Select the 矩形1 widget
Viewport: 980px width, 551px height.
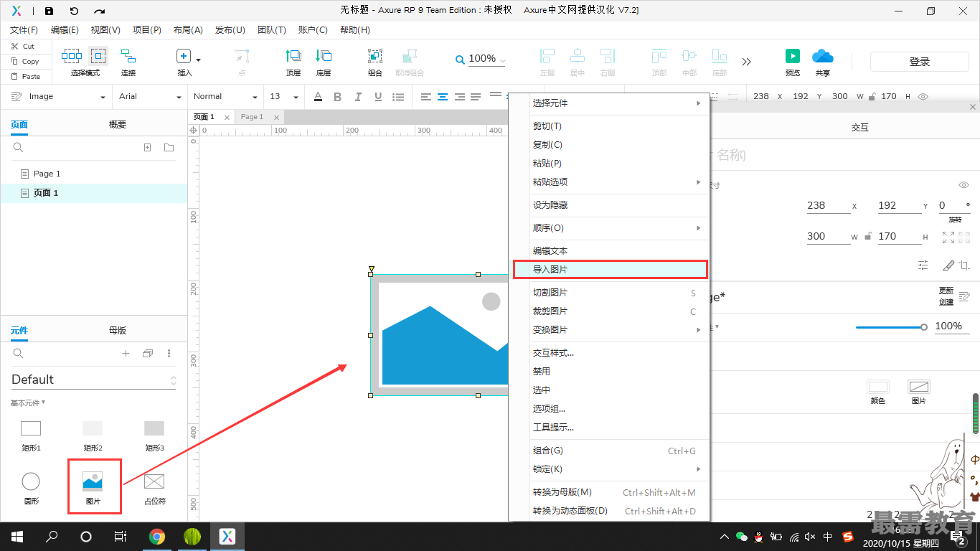(x=31, y=436)
